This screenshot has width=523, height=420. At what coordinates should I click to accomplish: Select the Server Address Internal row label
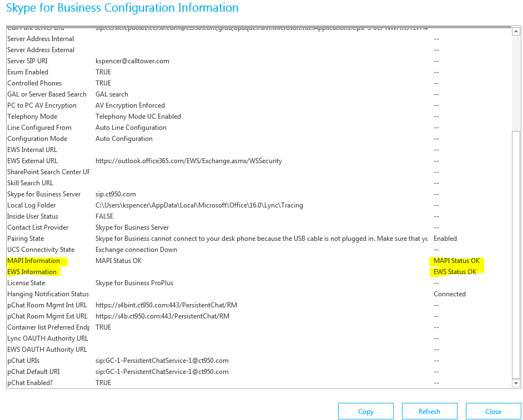41,39
